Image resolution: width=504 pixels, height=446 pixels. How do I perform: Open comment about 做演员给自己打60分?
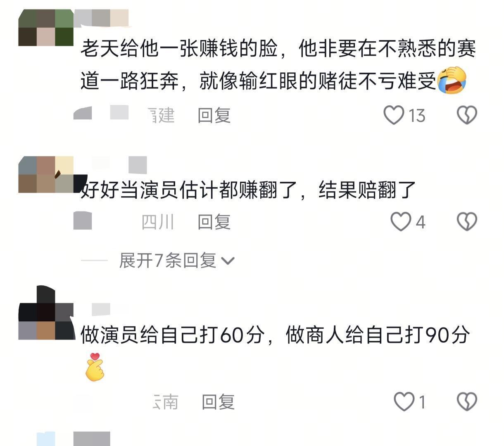pos(275,334)
